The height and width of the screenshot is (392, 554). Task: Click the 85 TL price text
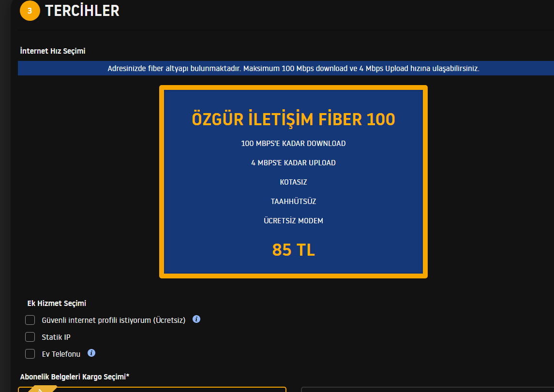293,250
